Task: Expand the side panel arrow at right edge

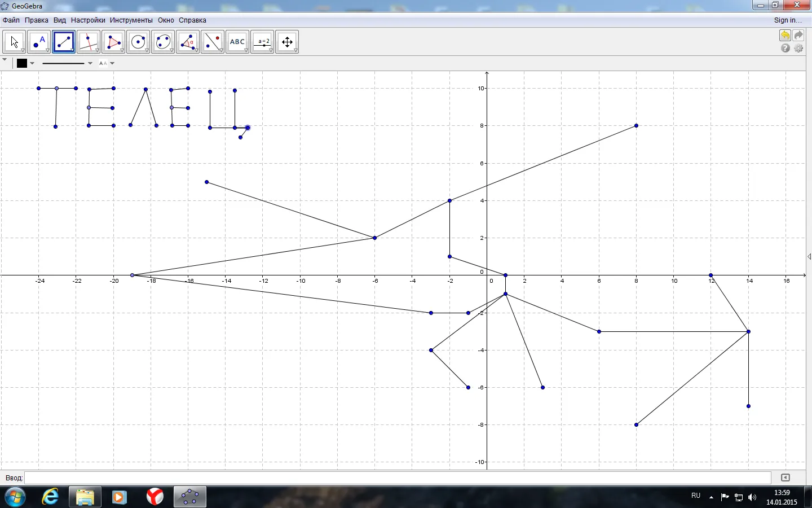Action: tap(809, 257)
